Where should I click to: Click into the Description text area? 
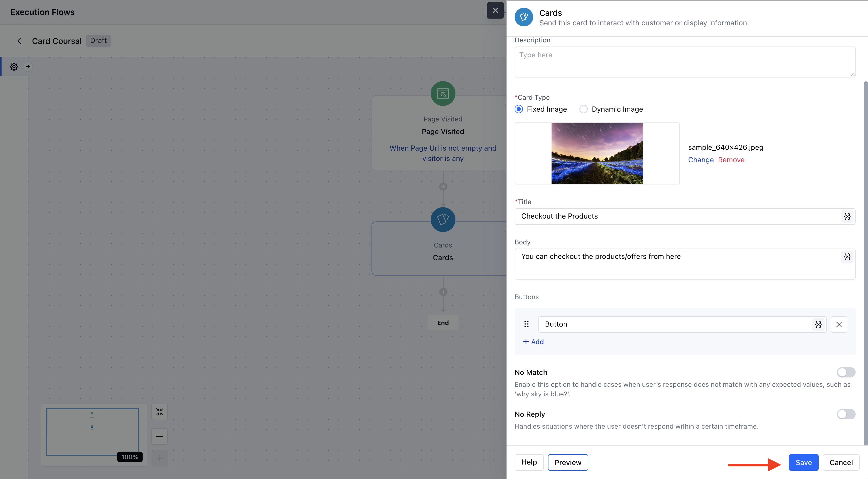684,62
